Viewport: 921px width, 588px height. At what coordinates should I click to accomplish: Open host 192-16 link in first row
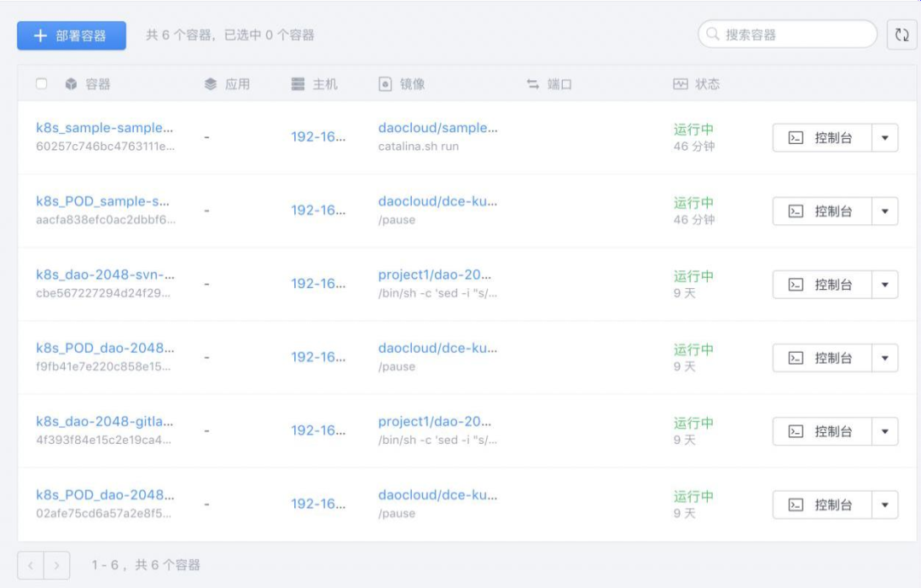pos(318,137)
